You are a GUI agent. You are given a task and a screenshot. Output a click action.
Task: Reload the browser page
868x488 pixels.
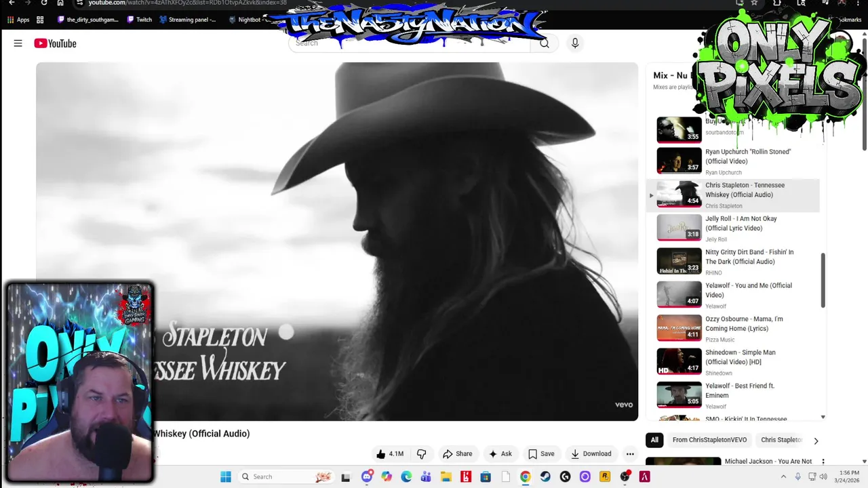coord(44,3)
